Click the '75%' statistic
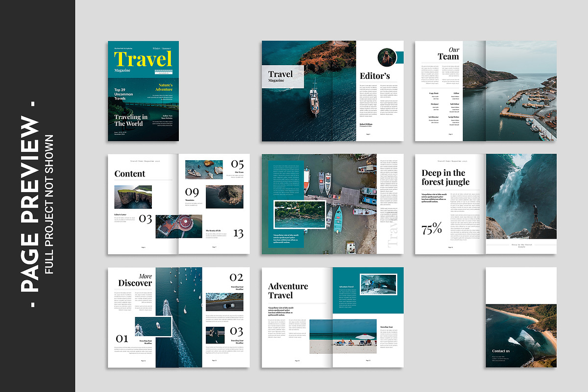Screen dimensions: 588x392 click(432, 227)
